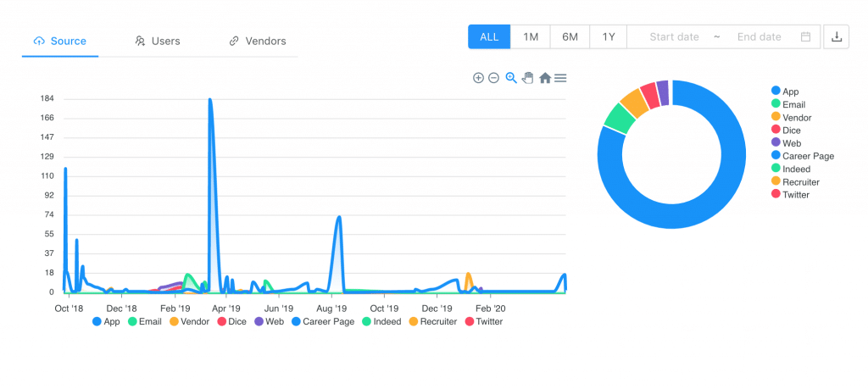Click the chart zoom in icon
Image resolution: width=868 pixels, height=389 pixels.
click(478, 78)
